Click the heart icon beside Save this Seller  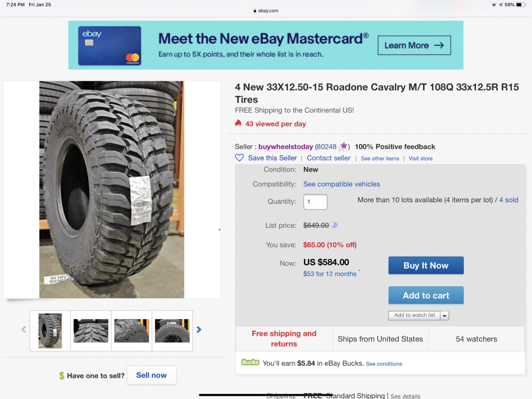[239, 158]
